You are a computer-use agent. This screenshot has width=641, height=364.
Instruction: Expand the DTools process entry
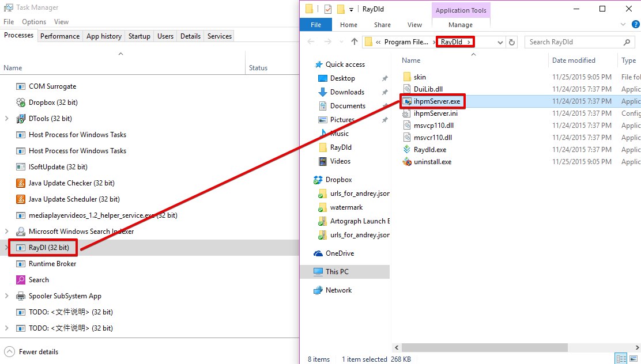(6, 119)
